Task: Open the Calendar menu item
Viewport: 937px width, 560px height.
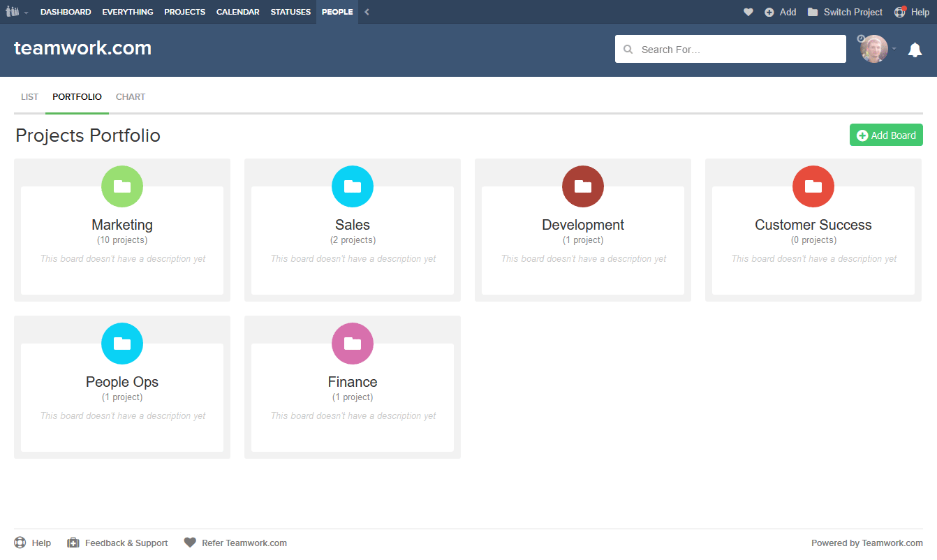Action: tap(238, 12)
